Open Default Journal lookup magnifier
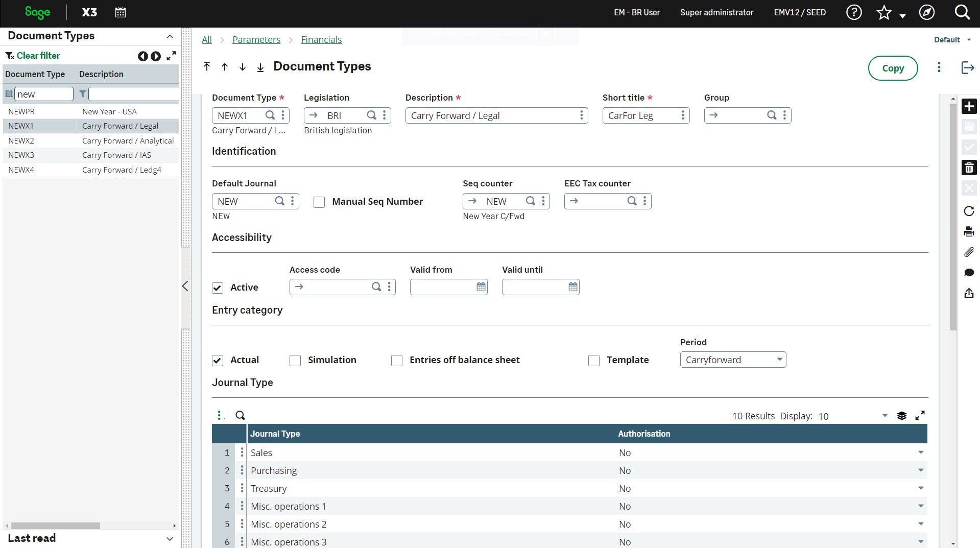 point(280,201)
